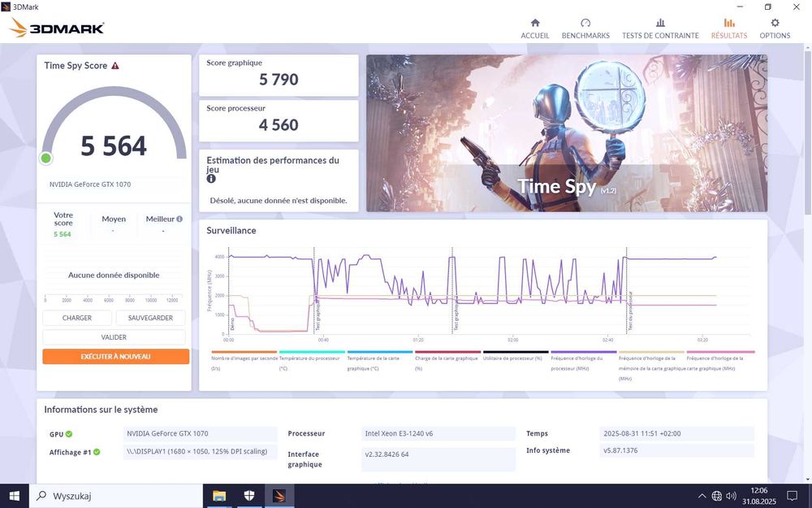Open Tests de contrainte tab
Image resolution: width=812 pixels, height=508 pixels.
pyautogui.click(x=660, y=29)
